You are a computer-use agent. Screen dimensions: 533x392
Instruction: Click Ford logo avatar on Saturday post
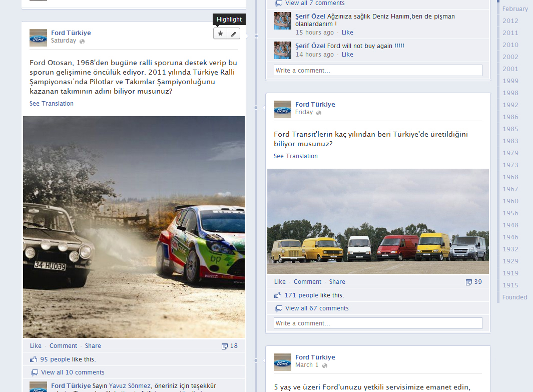38,38
